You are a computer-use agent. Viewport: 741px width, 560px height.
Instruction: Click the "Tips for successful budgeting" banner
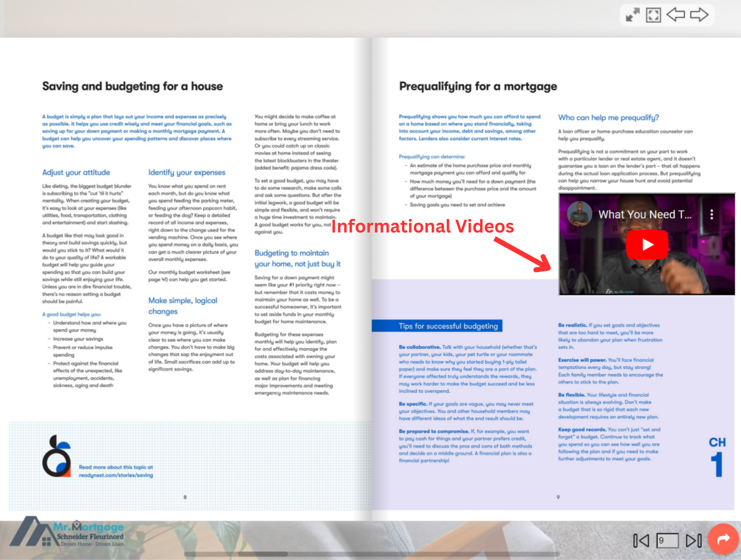(437, 326)
